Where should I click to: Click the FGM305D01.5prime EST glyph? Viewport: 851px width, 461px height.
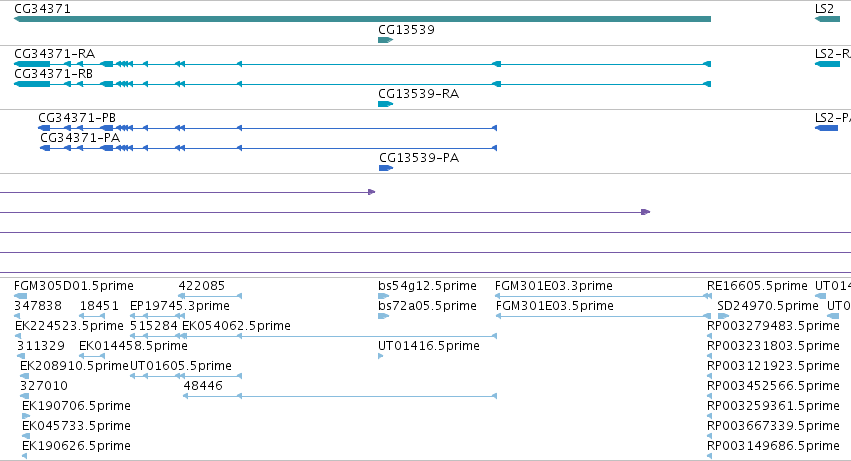21,296
